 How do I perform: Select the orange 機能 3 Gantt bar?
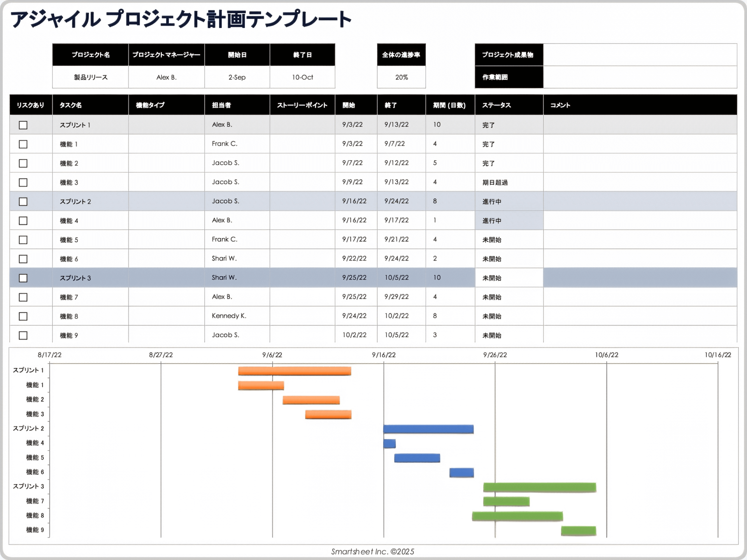tap(328, 415)
